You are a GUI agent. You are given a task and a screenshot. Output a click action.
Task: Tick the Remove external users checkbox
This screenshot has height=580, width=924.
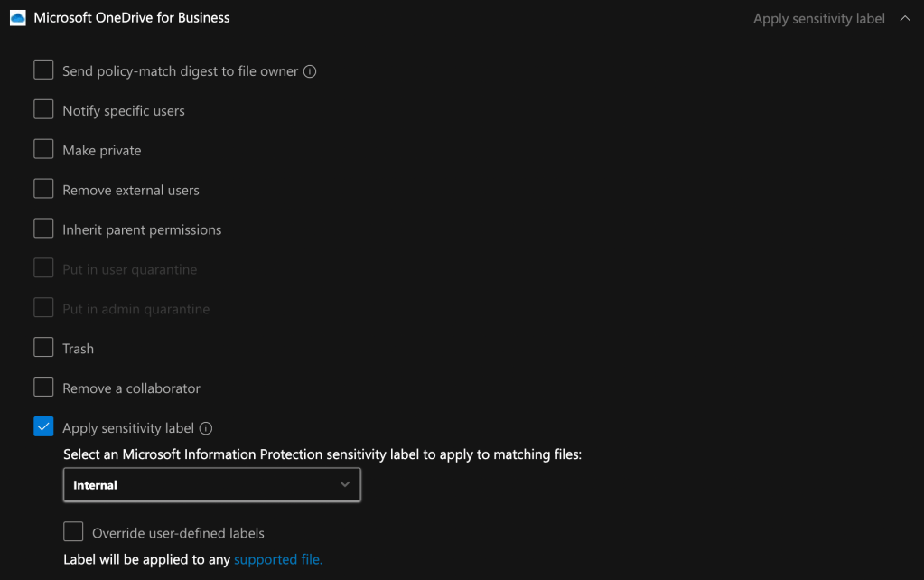43,190
